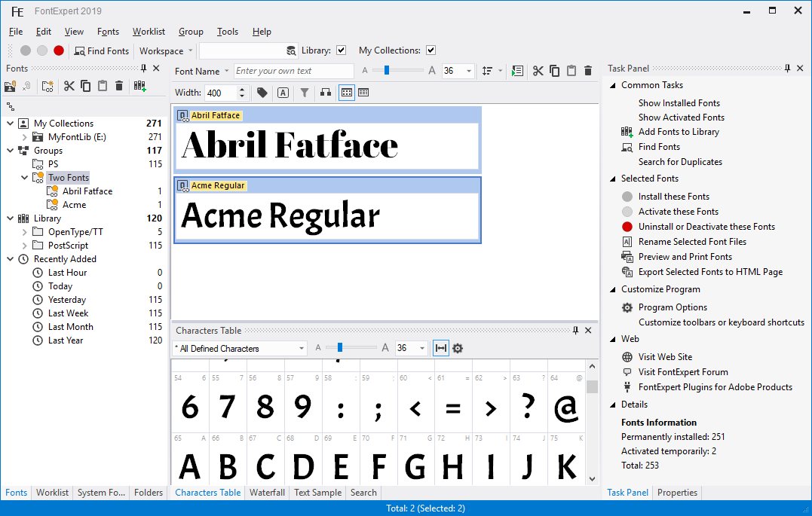Expand the OpenType/TT library node

point(24,232)
